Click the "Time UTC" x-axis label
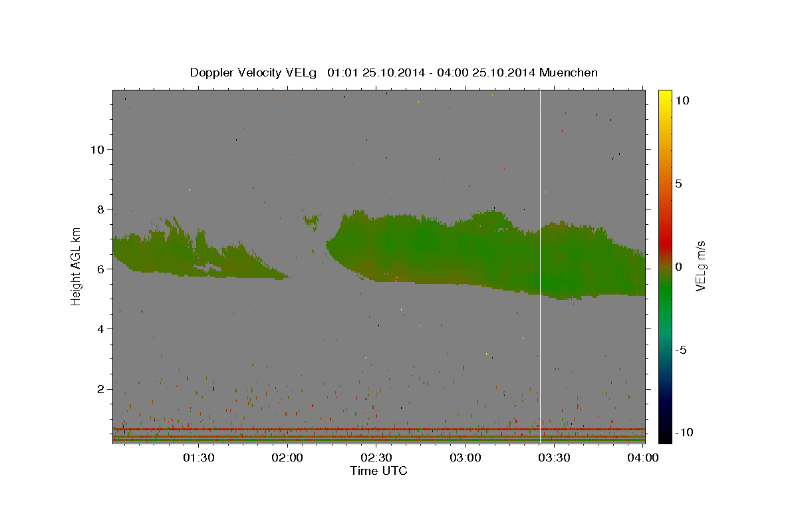Image resolution: width=798 pixels, height=532 pixels. pyautogui.click(x=378, y=471)
